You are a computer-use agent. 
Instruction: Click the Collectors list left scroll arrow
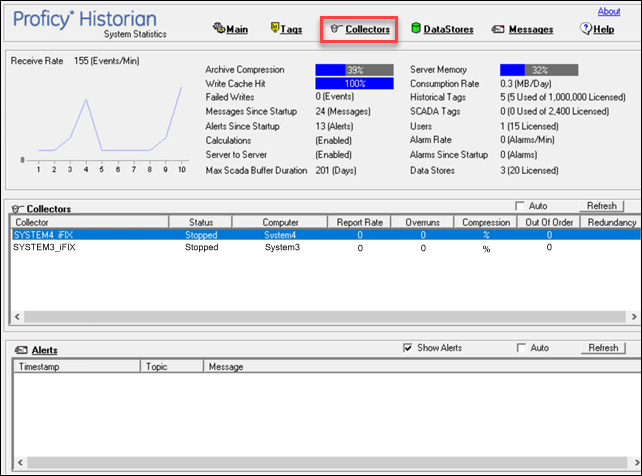click(x=17, y=317)
